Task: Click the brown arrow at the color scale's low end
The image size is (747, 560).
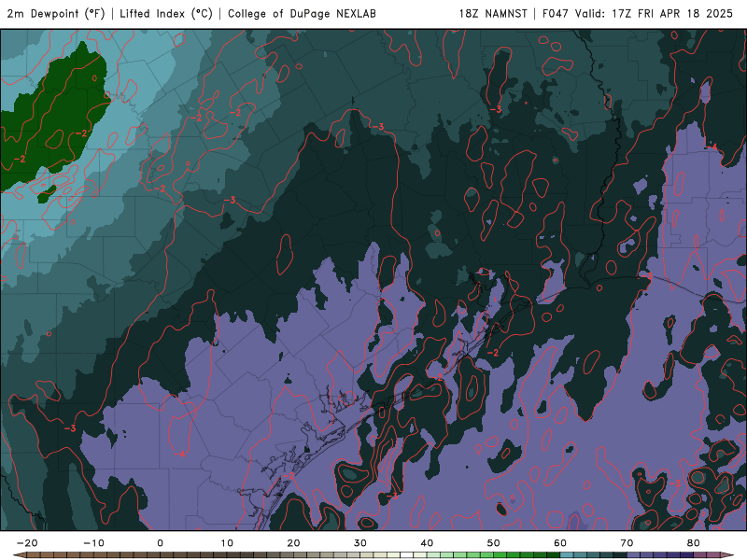Action: coord(20,554)
